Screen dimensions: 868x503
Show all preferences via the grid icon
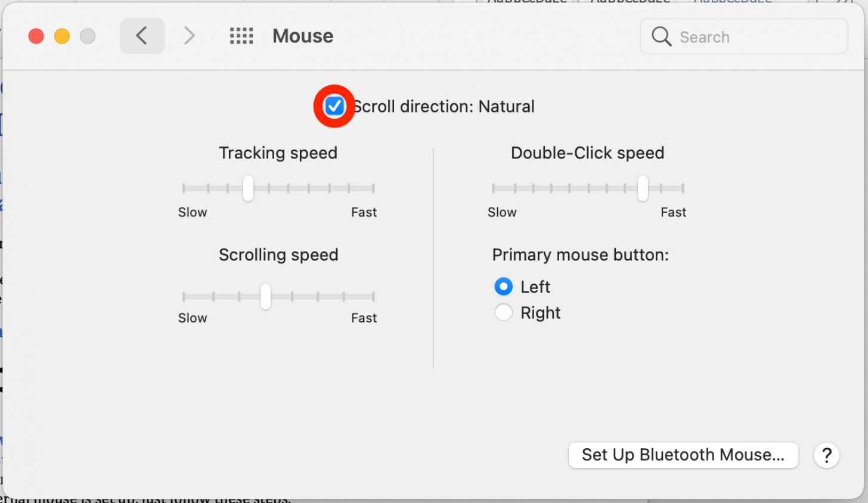pyautogui.click(x=241, y=36)
